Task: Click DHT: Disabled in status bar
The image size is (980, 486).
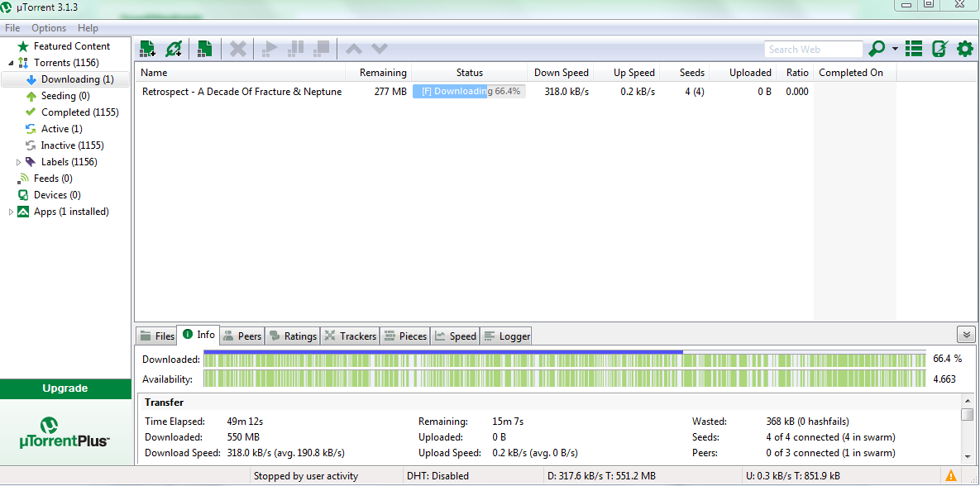Action: click(437, 476)
